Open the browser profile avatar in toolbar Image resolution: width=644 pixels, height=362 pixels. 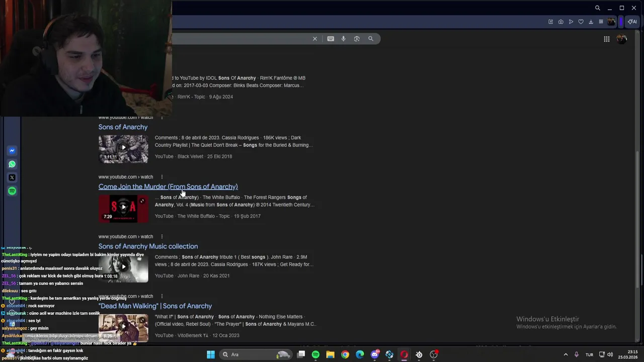[611, 22]
